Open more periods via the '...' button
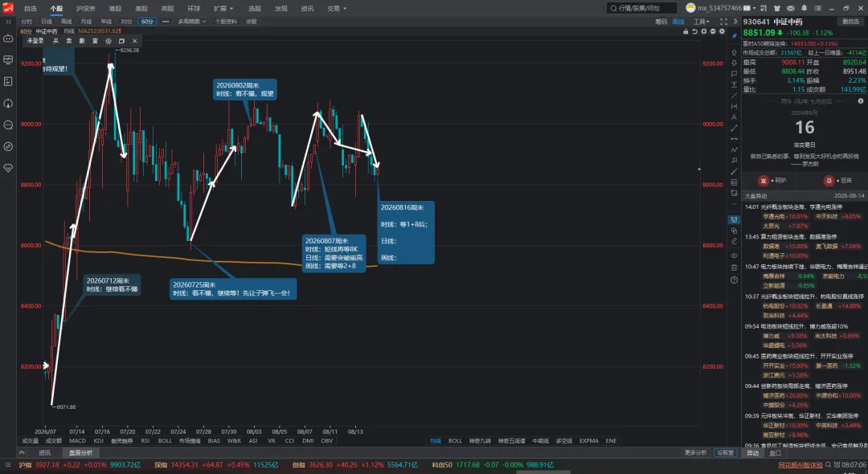This screenshot has height=474, width=868. (x=166, y=22)
